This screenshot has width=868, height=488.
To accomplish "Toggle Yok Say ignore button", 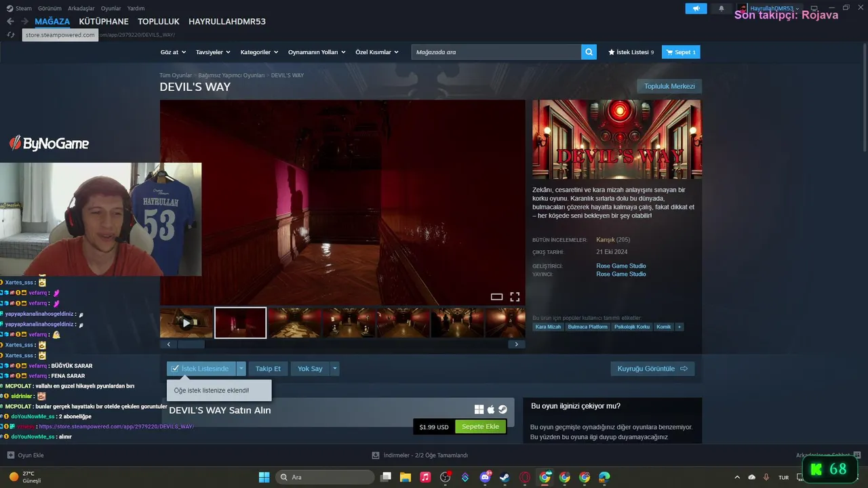I will [310, 369].
